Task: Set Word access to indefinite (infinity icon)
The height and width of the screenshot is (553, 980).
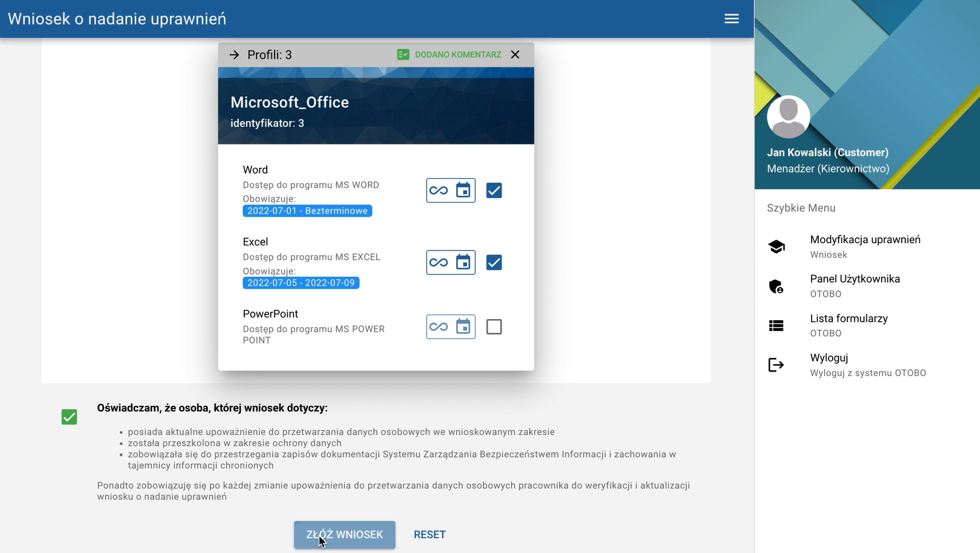Action: pos(439,191)
